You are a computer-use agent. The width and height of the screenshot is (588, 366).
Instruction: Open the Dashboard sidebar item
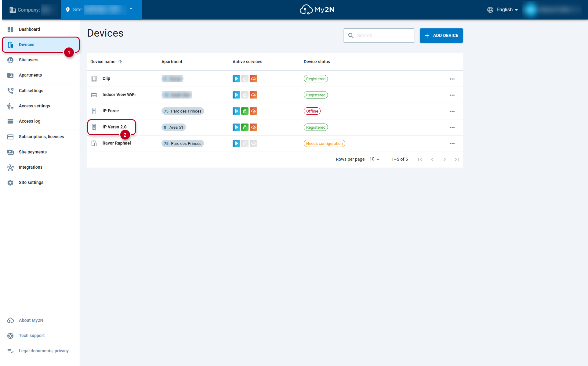click(x=41, y=29)
